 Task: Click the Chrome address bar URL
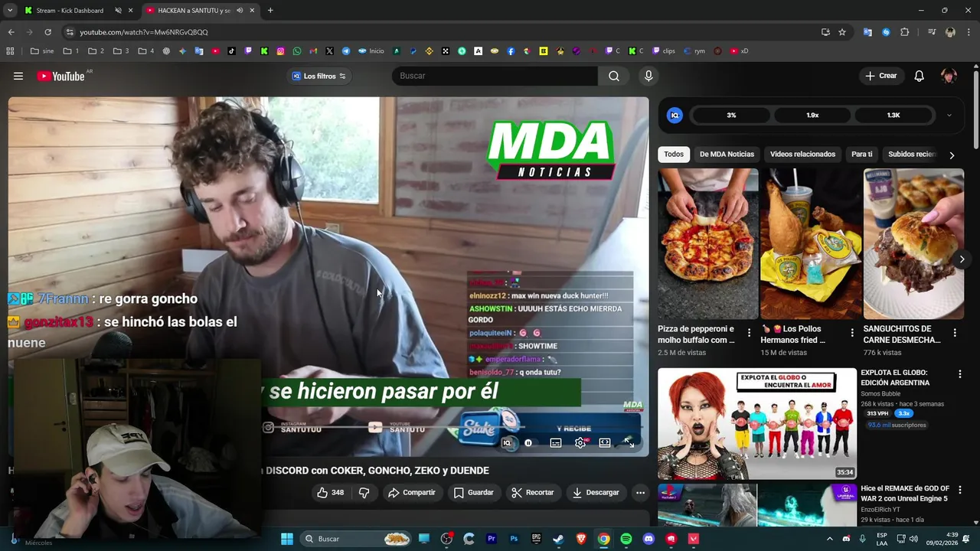(x=144, y=32)
